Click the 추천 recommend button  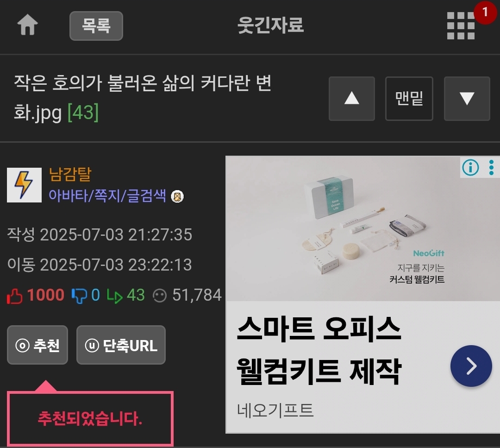click(37, 345)
